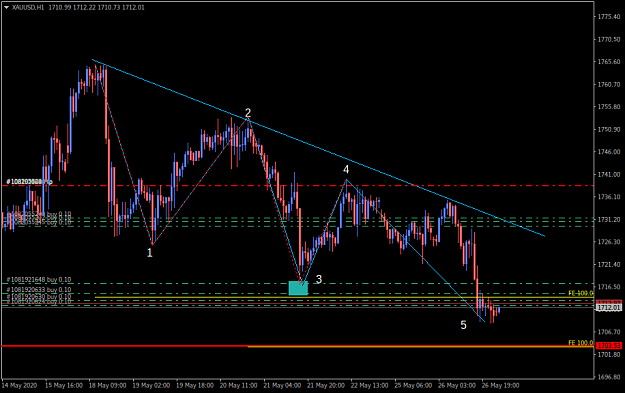Click the 18 May 09:00 time label
Image resolution: width=625 pixels, height=393 pixels.
tap(107, 385)
